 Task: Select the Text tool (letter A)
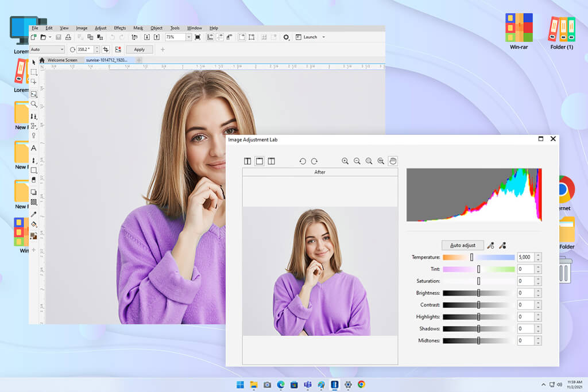[x=34, y=148]
